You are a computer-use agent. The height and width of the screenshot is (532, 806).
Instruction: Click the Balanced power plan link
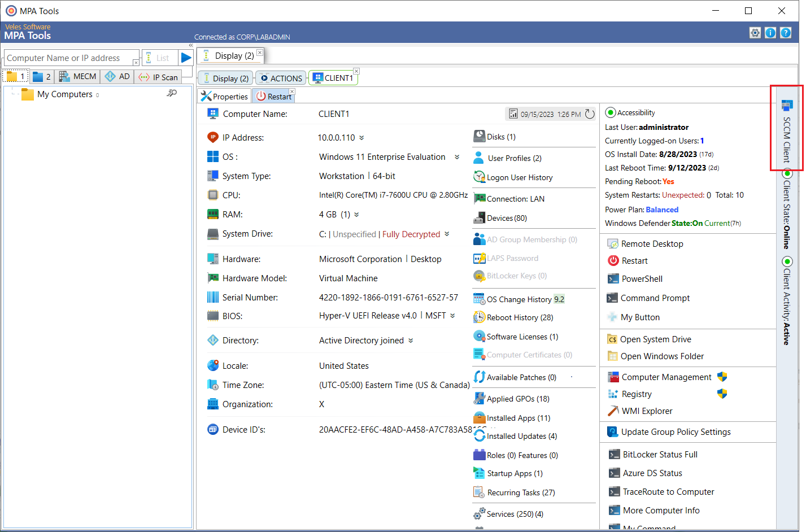(662, 210)
